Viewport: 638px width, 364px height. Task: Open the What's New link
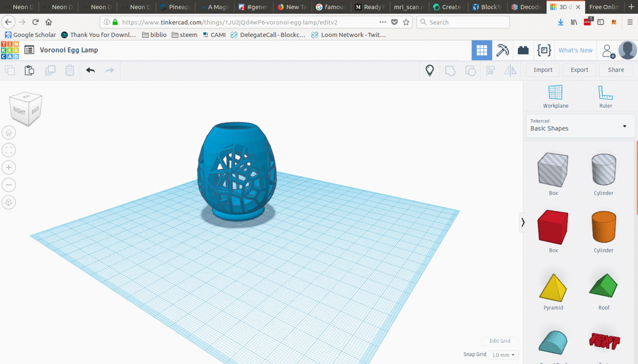(575, 50)
